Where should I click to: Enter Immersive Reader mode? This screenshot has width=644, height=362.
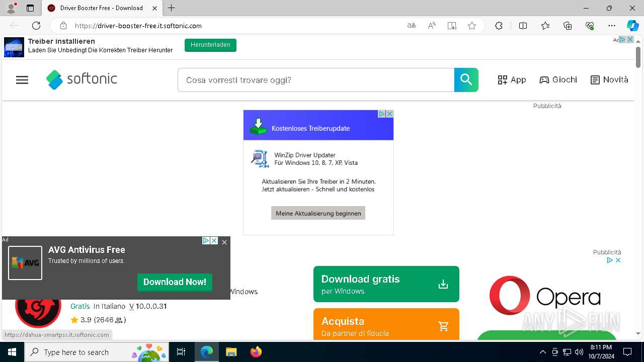pos(452,26)
